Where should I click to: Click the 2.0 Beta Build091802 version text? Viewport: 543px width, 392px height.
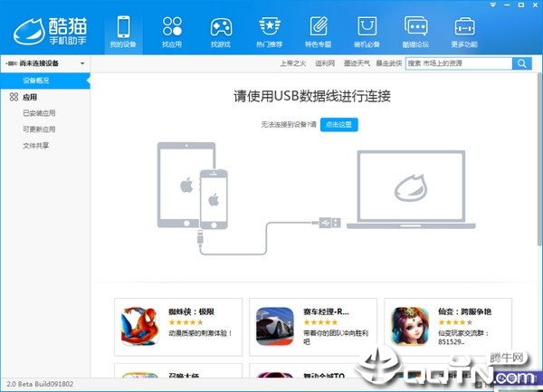40,384
